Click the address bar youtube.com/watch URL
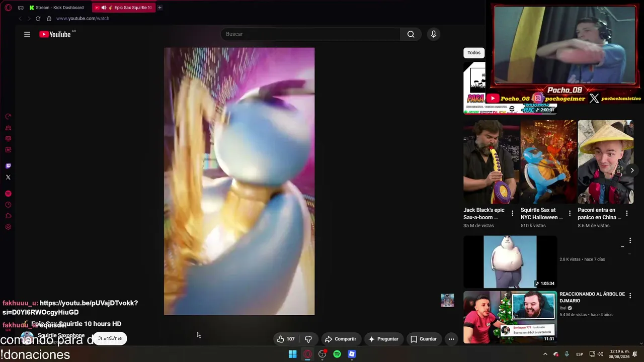 [x=83, y=19]
